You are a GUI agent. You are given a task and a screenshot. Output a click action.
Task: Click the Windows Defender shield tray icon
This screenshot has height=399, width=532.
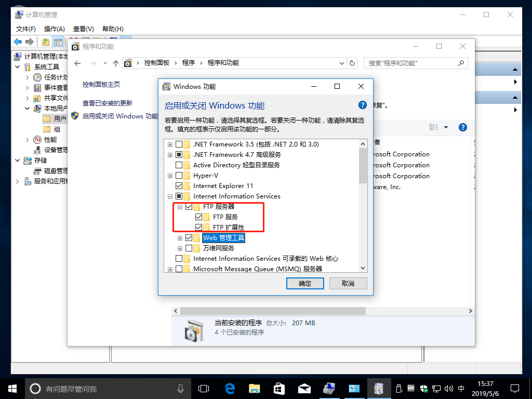pyautogui.click(x=424, y=389)
